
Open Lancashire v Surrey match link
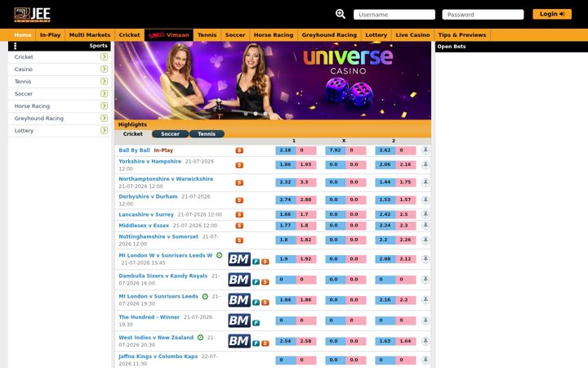(x=146, y=214)
